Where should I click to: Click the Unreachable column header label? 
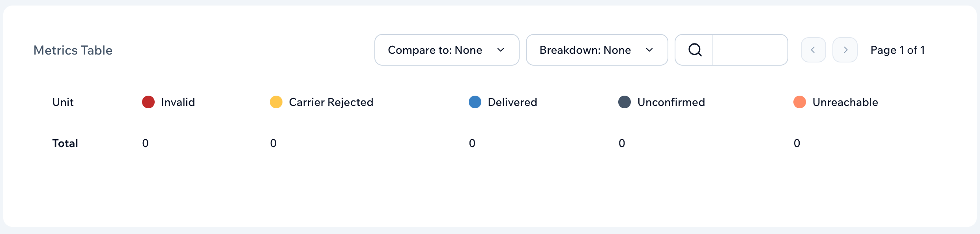click(845, 102)
